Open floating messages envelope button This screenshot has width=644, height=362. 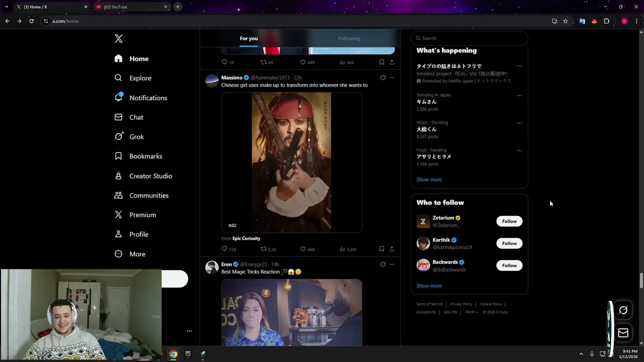(x=623, y=333)
